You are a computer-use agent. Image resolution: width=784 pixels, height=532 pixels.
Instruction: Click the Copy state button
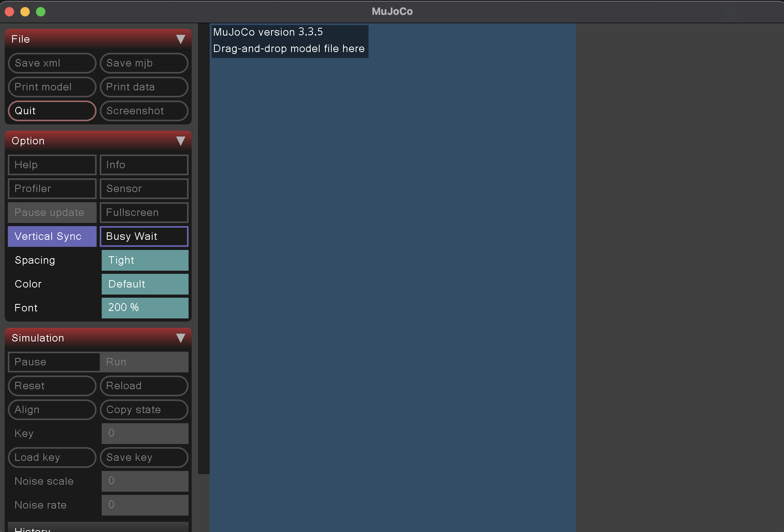[x=144, y=410]
